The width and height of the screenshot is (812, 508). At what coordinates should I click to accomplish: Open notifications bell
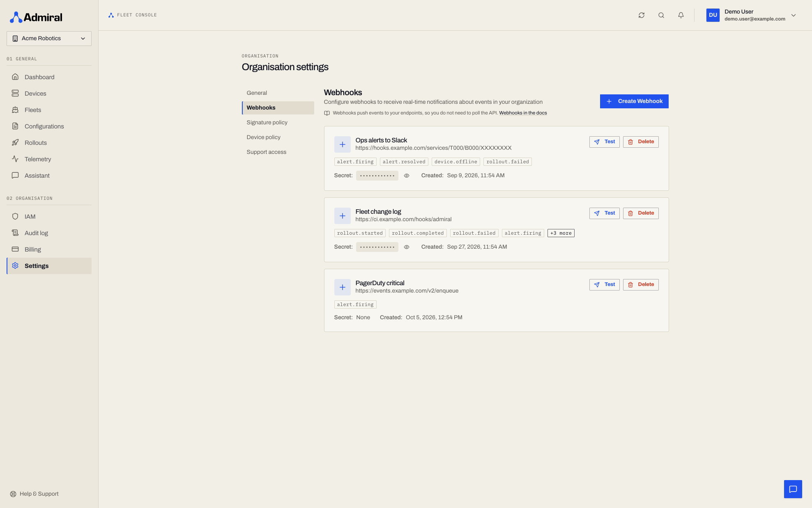[681, 15]
